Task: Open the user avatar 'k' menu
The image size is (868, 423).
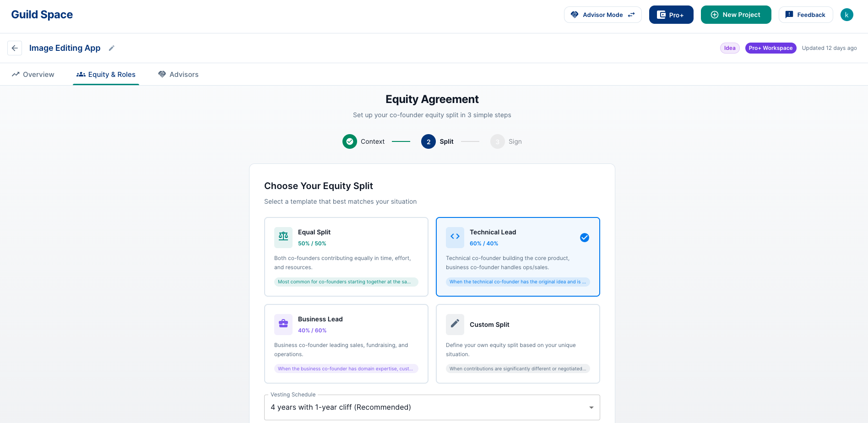Action: 846,15
